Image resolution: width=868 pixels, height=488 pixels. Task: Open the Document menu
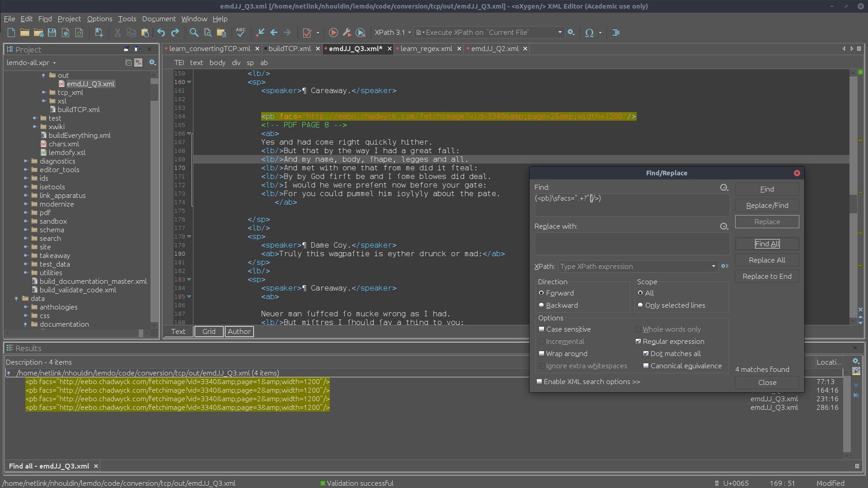(x=159, y=19)
